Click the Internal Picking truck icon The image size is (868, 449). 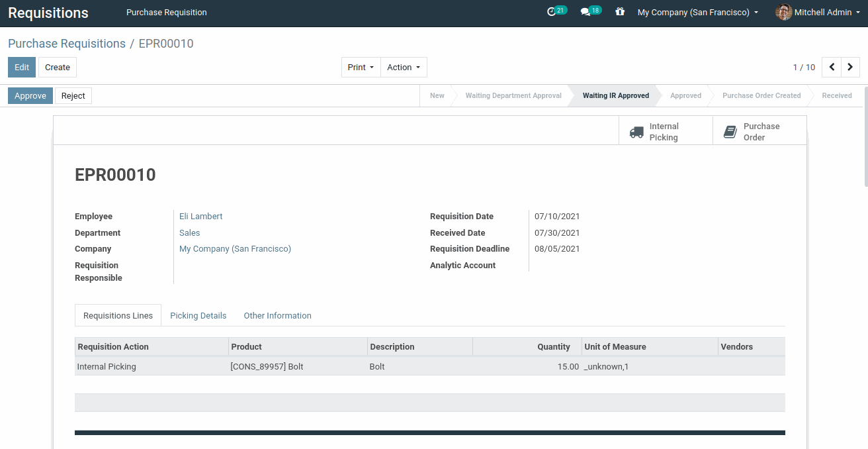636,132
